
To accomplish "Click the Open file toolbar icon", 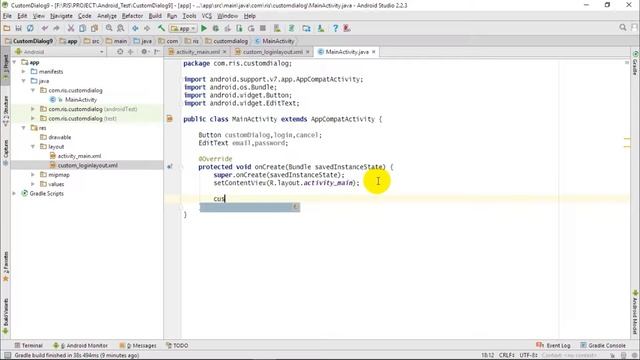I will pyautogui.click(x=7, y=28).
